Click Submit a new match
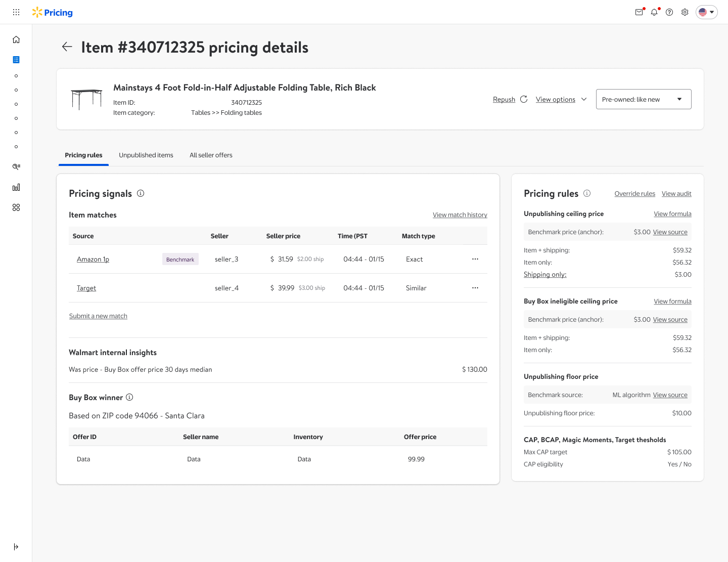 (x=98, y=316)
